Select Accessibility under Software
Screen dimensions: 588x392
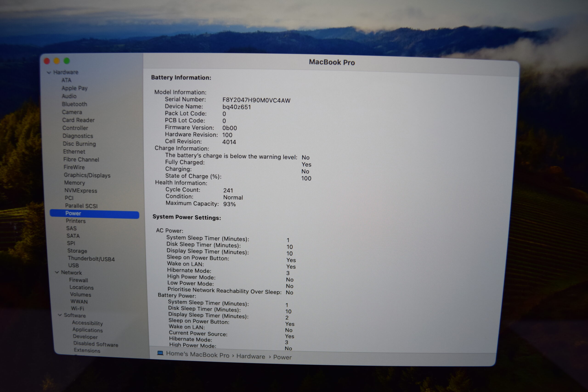click(87, 323)
